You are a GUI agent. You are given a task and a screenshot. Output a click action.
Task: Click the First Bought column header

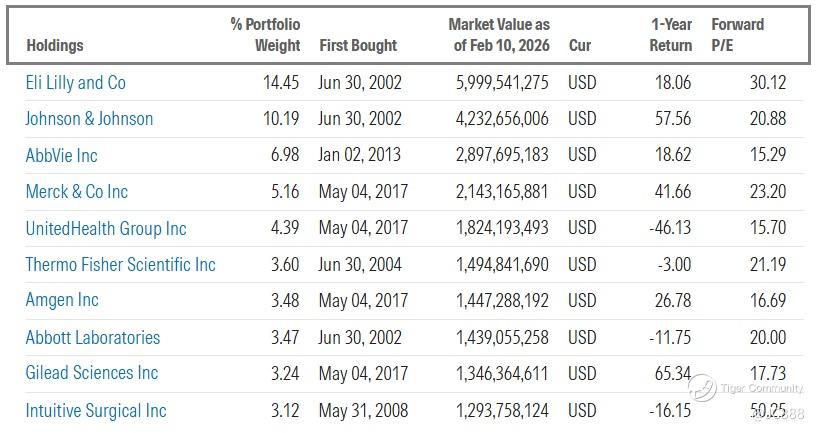point(358,45)
